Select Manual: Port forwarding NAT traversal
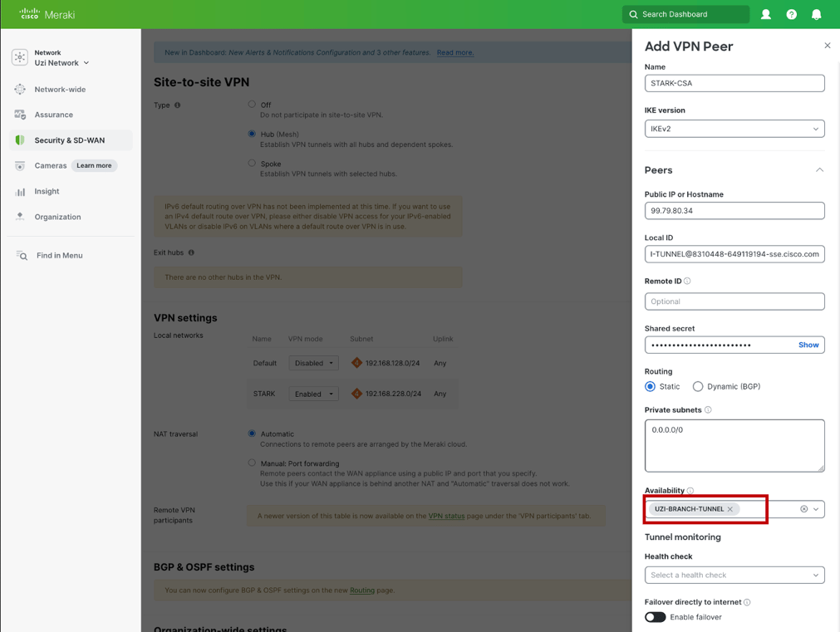This screenshot has width=840, height=632. (x=252, y=463)
